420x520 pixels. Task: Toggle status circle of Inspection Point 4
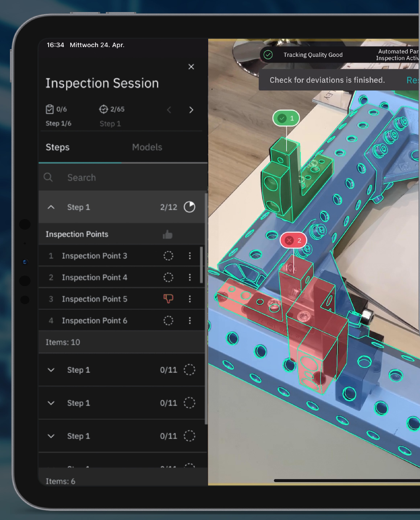[x=168, y=277]
